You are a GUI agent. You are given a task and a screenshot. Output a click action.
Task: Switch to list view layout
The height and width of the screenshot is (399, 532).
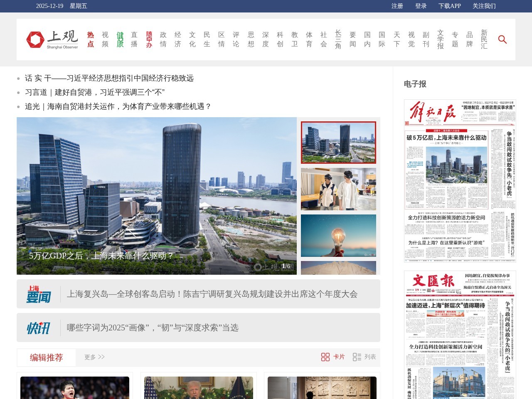(364, 357)
